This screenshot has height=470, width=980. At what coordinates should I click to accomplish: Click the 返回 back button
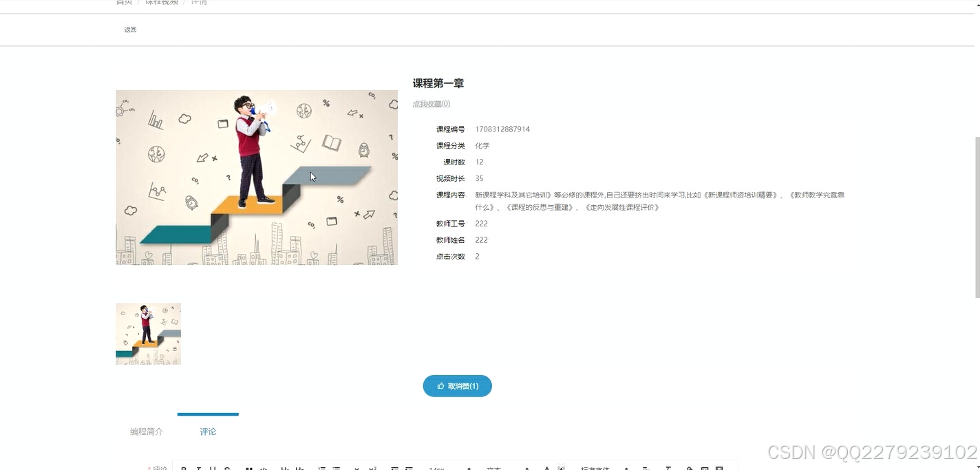pos(130,29)
